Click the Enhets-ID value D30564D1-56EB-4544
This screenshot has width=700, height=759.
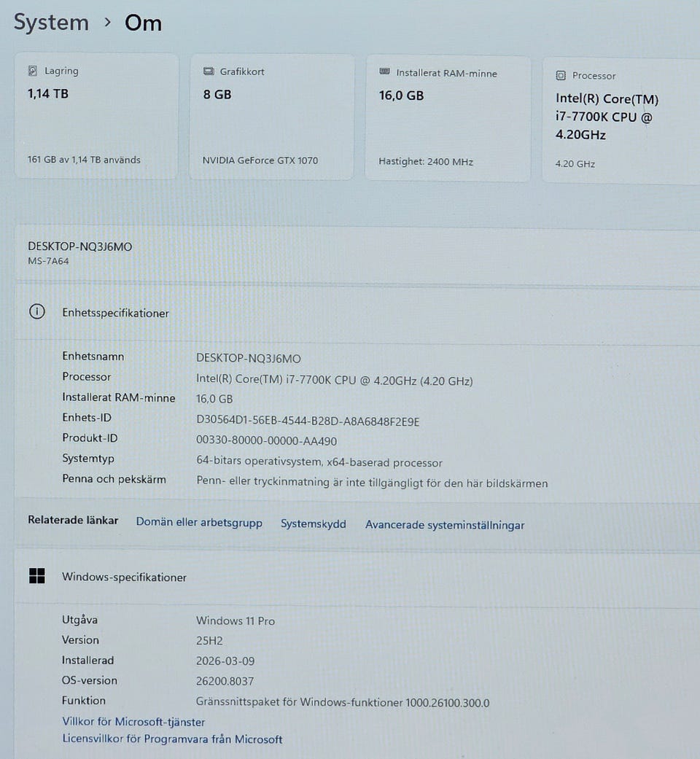tap(308, 421)
